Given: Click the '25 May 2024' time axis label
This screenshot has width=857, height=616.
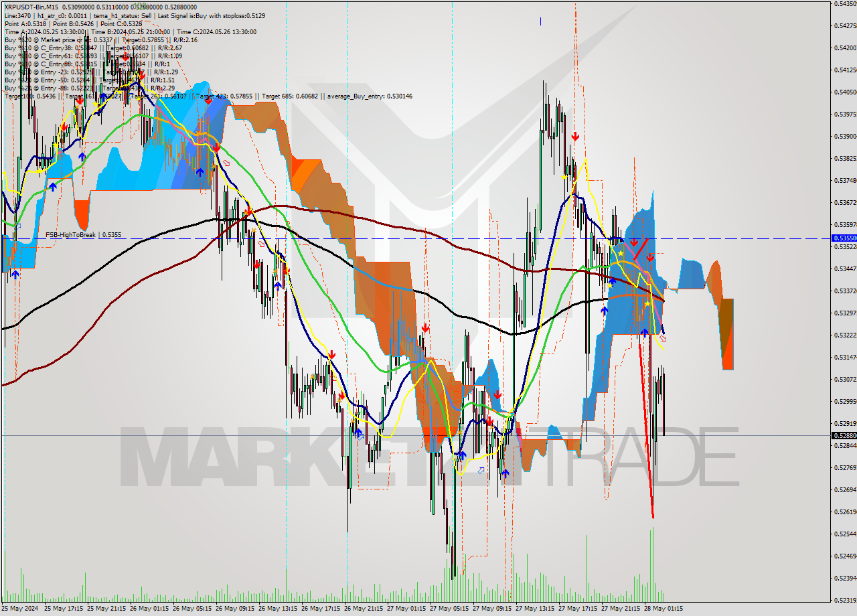Looking at the screenshot, I should [21, 609].
